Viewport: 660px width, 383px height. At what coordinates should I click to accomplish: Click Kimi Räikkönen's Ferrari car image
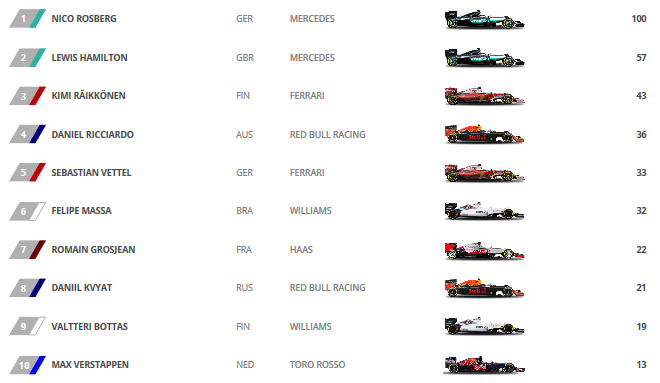(484, 96)
